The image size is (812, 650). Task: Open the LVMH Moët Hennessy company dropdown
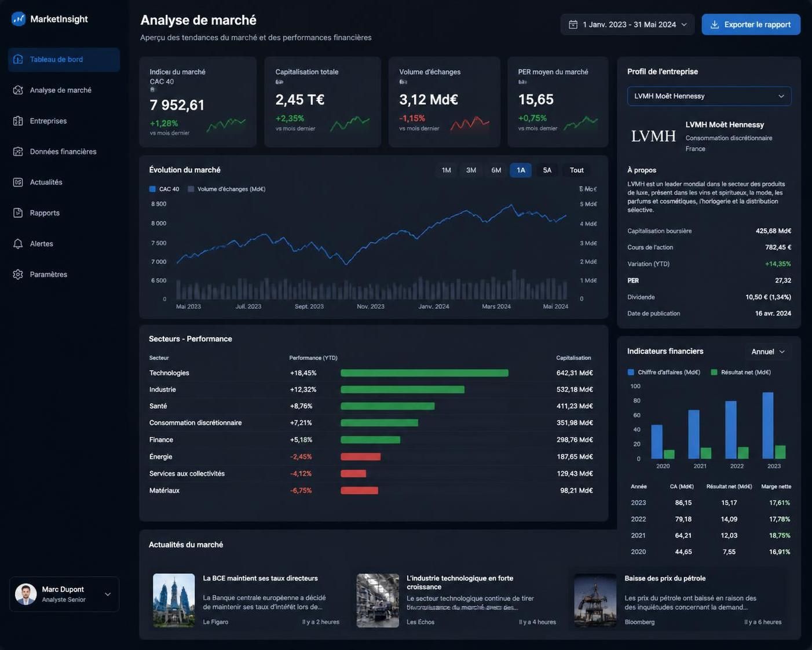click(709, 96)
